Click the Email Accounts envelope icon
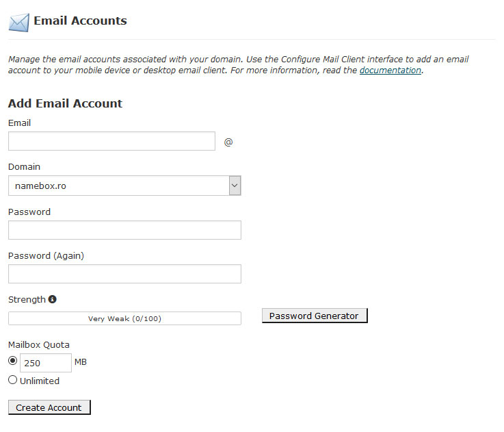The height and width of the screenshot is (432, 504). pos(19,22)
